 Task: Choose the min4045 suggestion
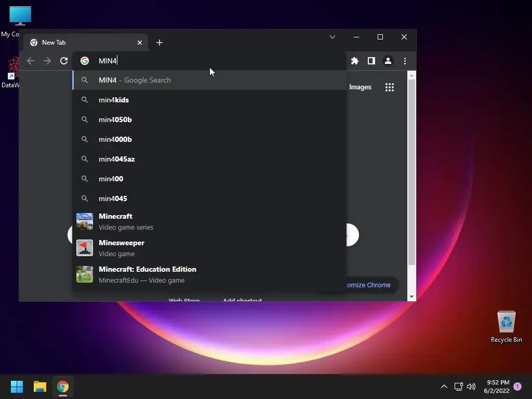click(x=210, y=198)
